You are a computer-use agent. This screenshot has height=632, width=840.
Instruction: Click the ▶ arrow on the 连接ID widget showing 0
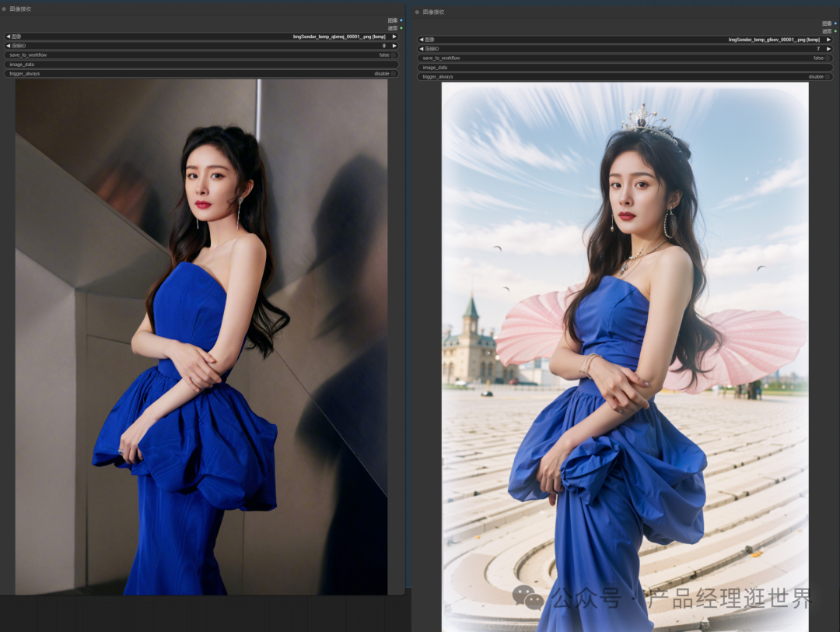[394, 45]
